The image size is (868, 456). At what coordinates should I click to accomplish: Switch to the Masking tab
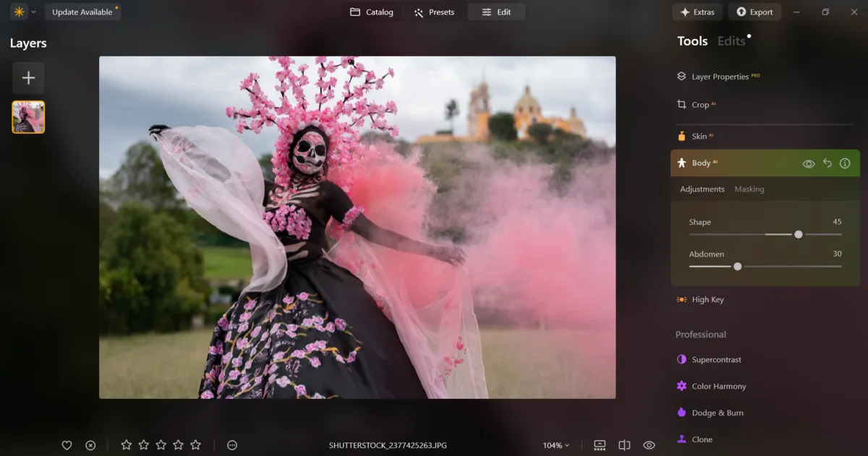[749, 189]
